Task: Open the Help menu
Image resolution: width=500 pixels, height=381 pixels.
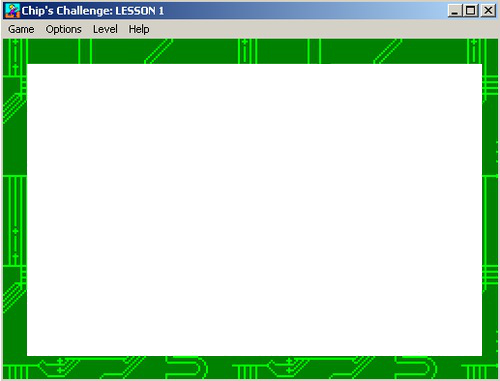Action: pyautogui.click(x=139, y=29)
